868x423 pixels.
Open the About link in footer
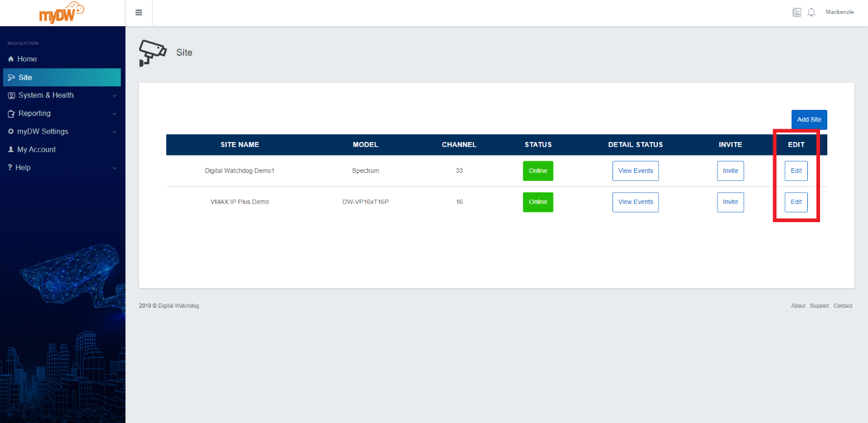click(798, 306)
